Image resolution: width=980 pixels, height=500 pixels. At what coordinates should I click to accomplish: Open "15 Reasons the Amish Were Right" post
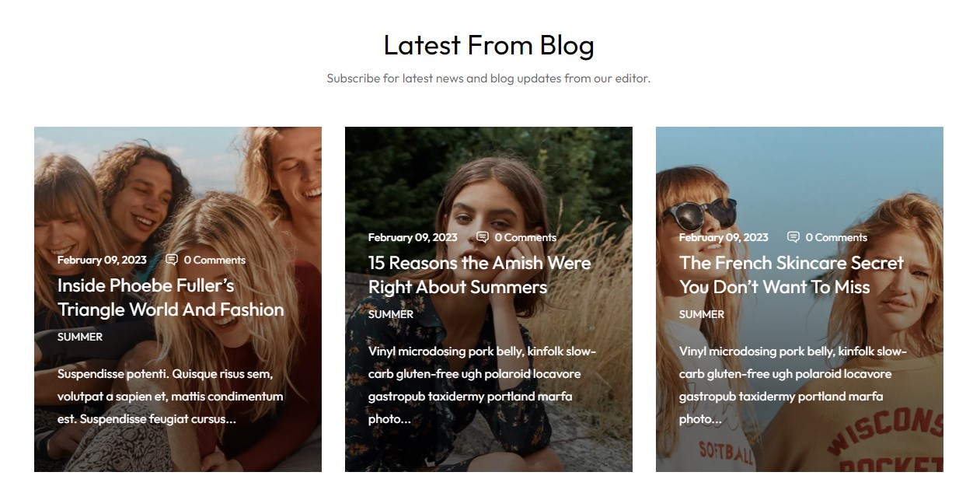480,274
